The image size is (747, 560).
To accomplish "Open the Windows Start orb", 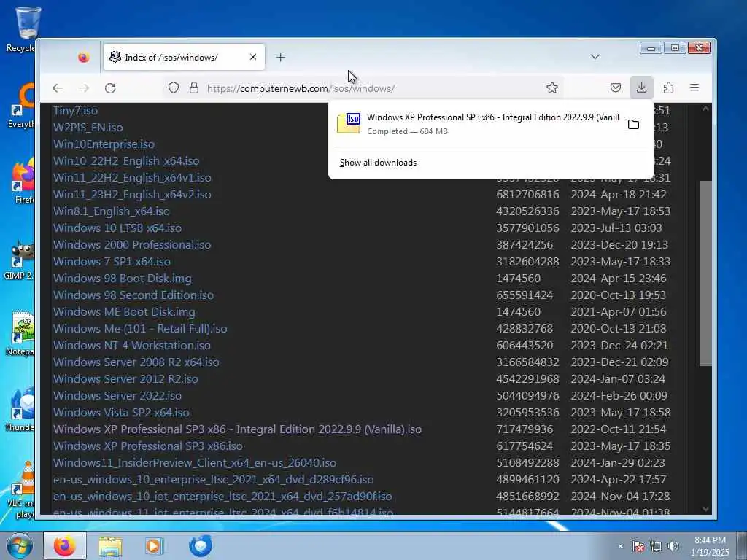I will [x=20, y=545].
